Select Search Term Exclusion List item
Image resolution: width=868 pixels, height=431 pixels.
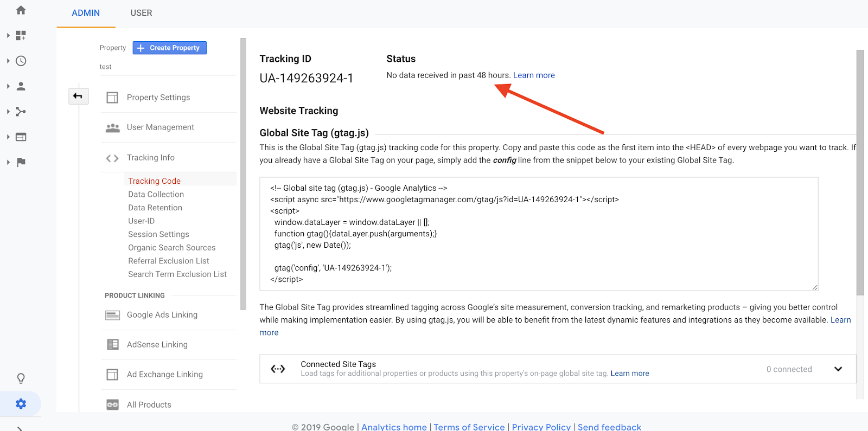pos(177,274)
